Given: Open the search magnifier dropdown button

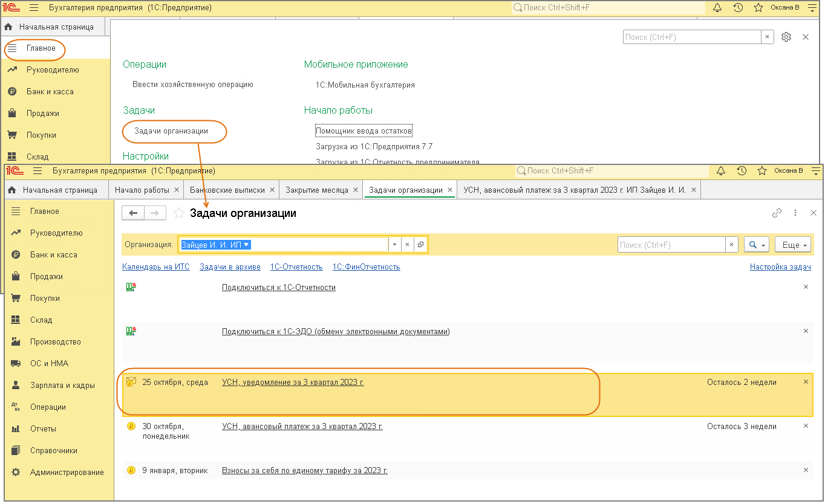Looking at the screenshot, I should coord(757,245).
